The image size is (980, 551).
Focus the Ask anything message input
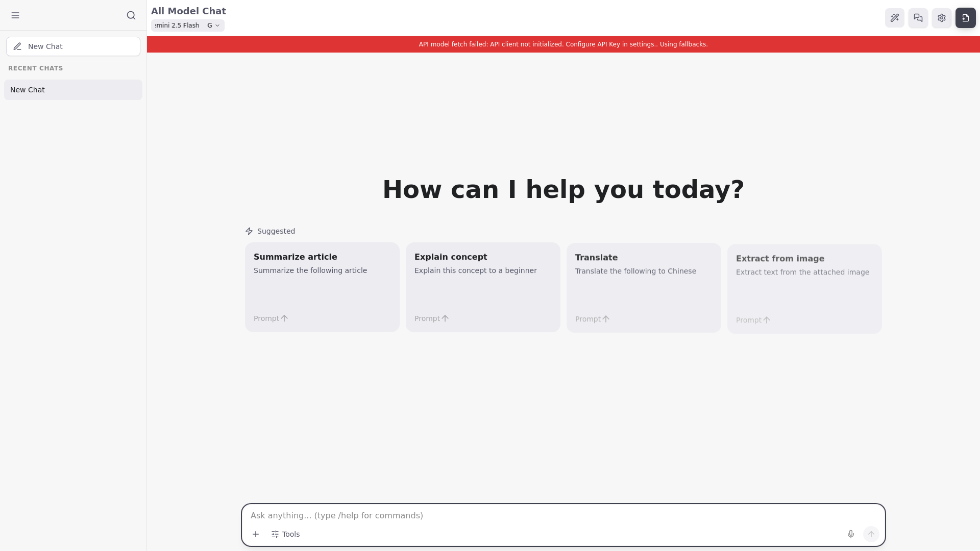click(563, 515)
